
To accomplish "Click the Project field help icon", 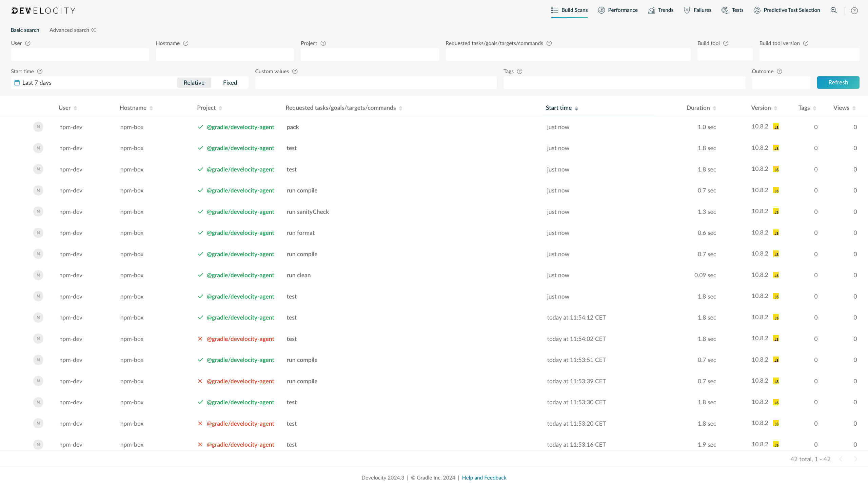I will pos(323,43).
